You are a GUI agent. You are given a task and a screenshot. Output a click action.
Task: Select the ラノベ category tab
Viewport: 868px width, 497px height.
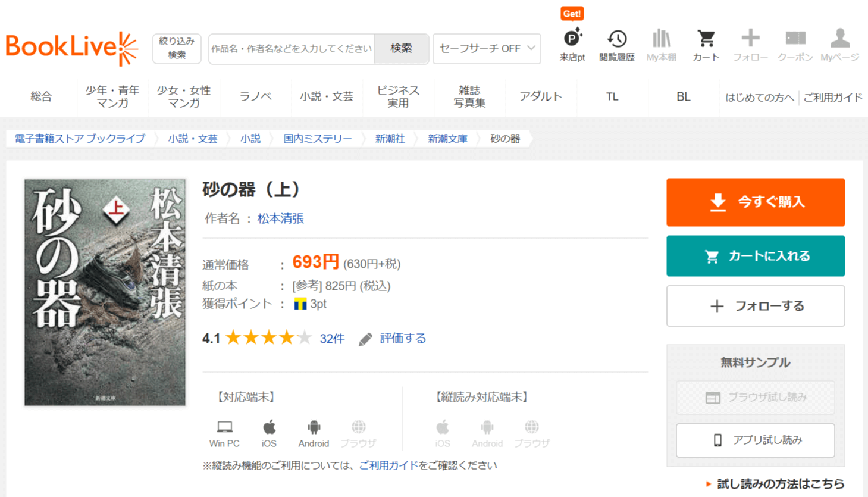point(255,96)
